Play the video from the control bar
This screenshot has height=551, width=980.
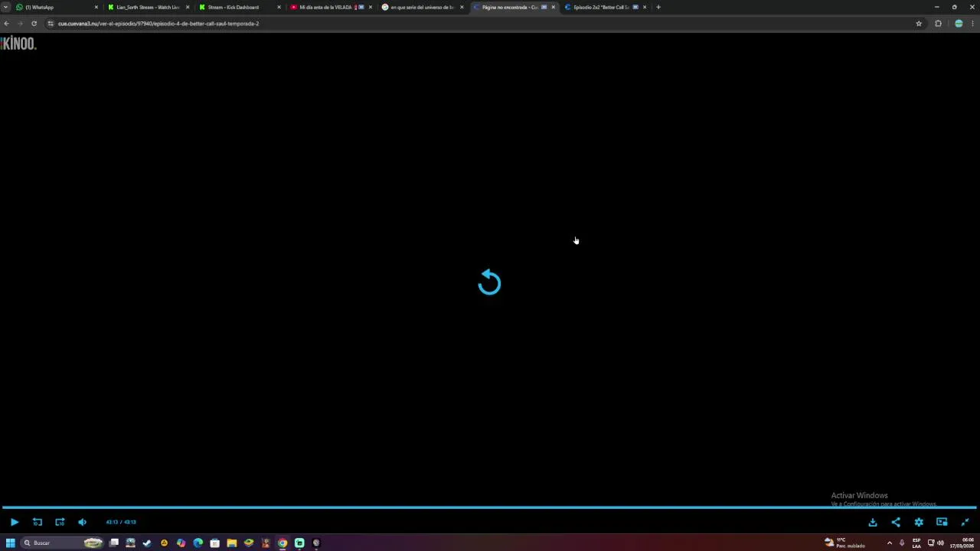click(x=14, y=522)
